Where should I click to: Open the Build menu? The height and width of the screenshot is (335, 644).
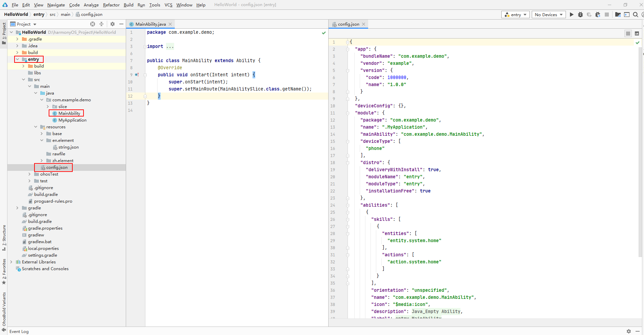128,5
